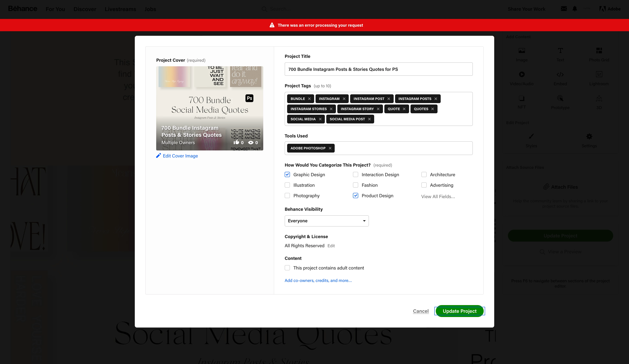
Task: Click the Cancel link
Action: pyautogui.click(x=421, y=311)
